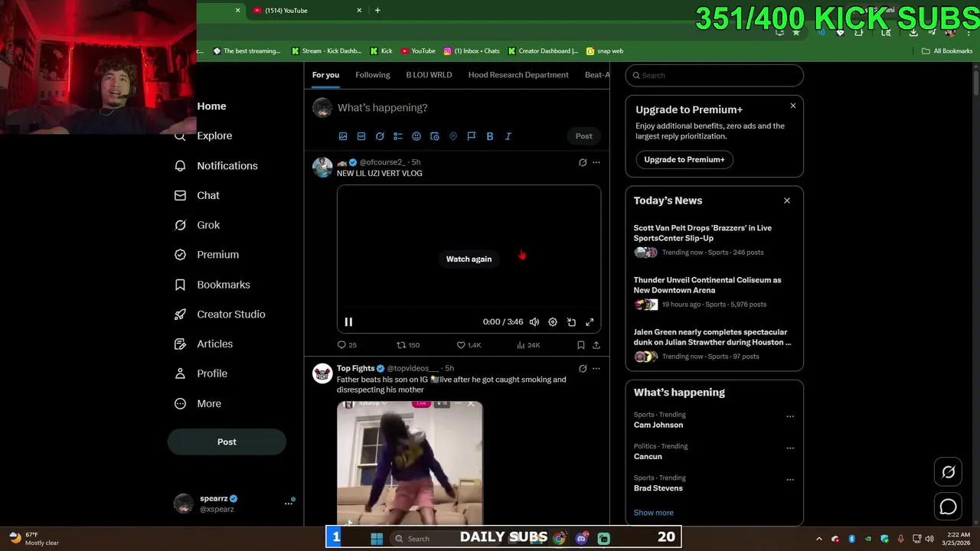This screenshot has height=551, width=980.
Task: Open Thunder Continental Coliseum news story
Action: (x=714, y=292)
